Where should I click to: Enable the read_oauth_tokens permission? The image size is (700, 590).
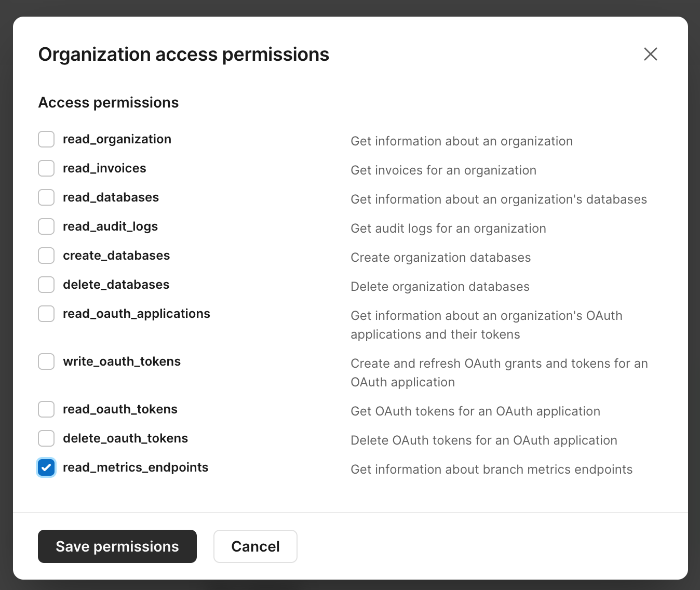[x=46, y=409]
